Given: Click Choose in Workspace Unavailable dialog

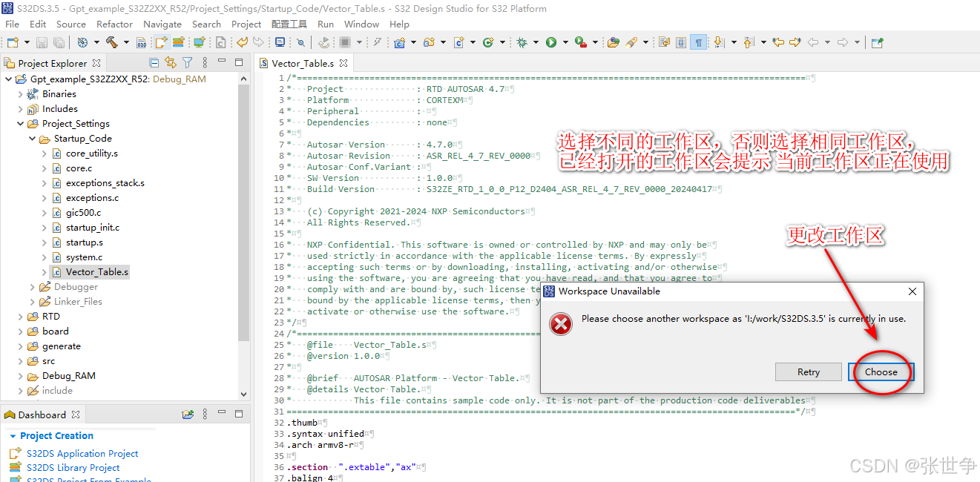Looking at the screenshot, I should (x=881, y=372).
